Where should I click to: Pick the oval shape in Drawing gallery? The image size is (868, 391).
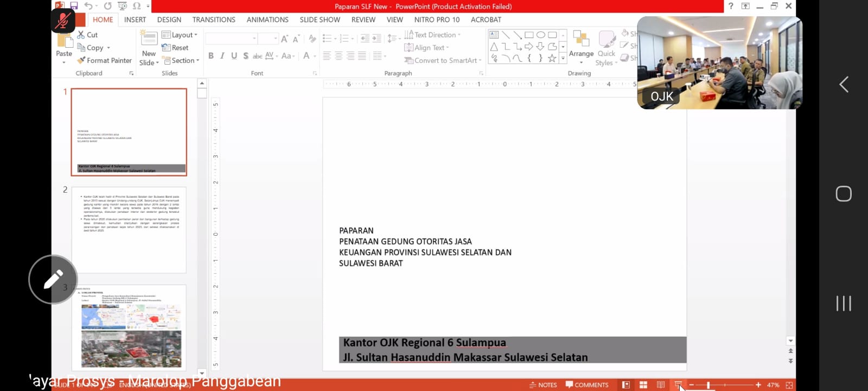541,35
